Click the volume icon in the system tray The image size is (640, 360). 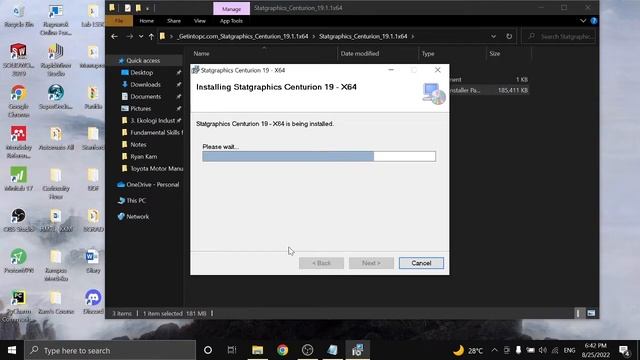542,350
